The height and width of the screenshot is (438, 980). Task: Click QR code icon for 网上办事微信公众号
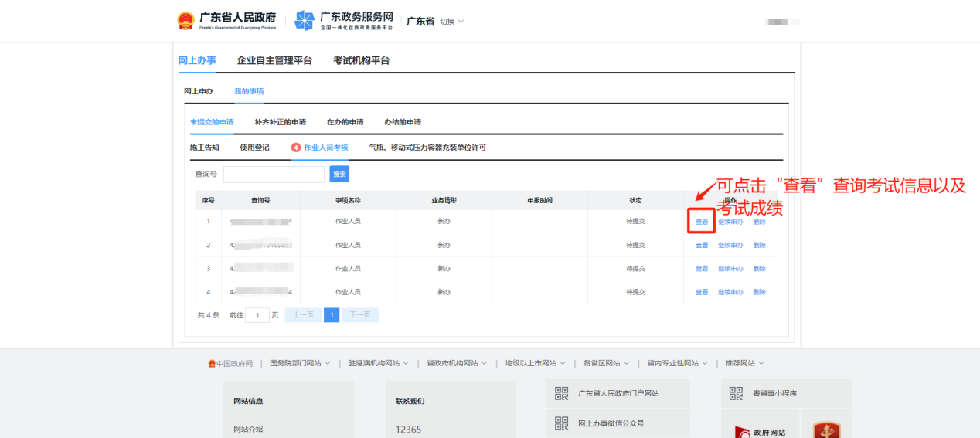tap(562, 423)
